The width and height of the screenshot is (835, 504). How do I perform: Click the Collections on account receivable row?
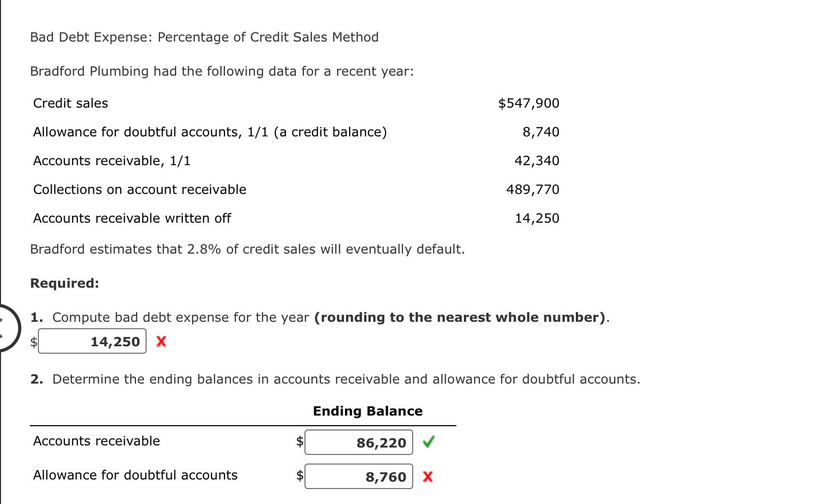click(x=140, y=189)
